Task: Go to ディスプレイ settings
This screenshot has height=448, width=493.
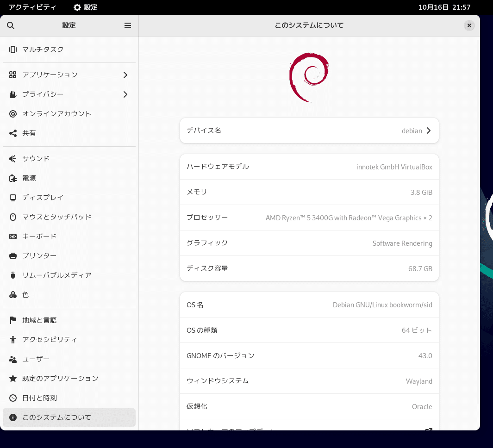Action: click(x=69, y=198)
